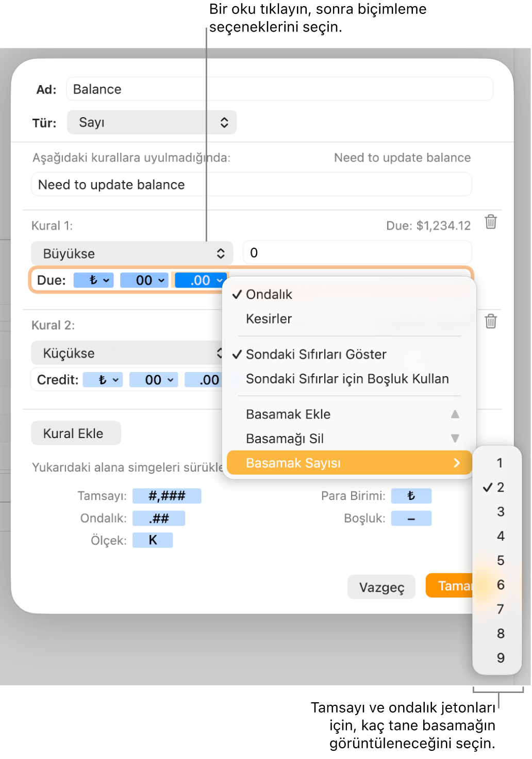Choose Basamağı Sil menu item

(x=349, y=439)
